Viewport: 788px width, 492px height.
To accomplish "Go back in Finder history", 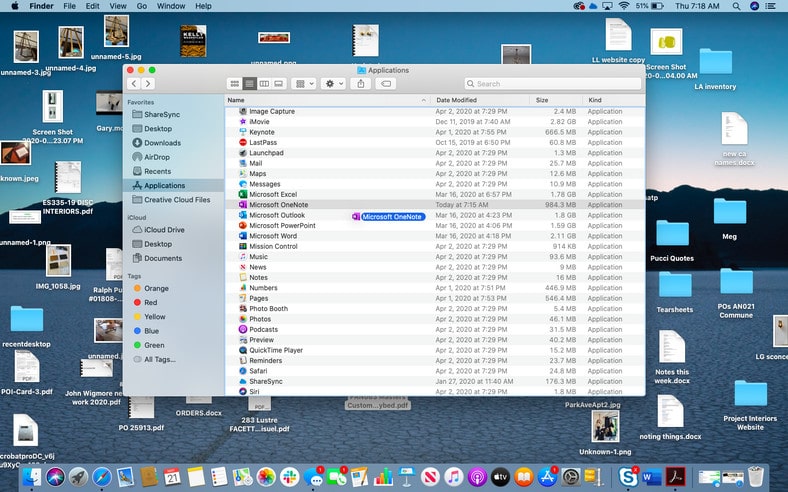I will [134, 84].
